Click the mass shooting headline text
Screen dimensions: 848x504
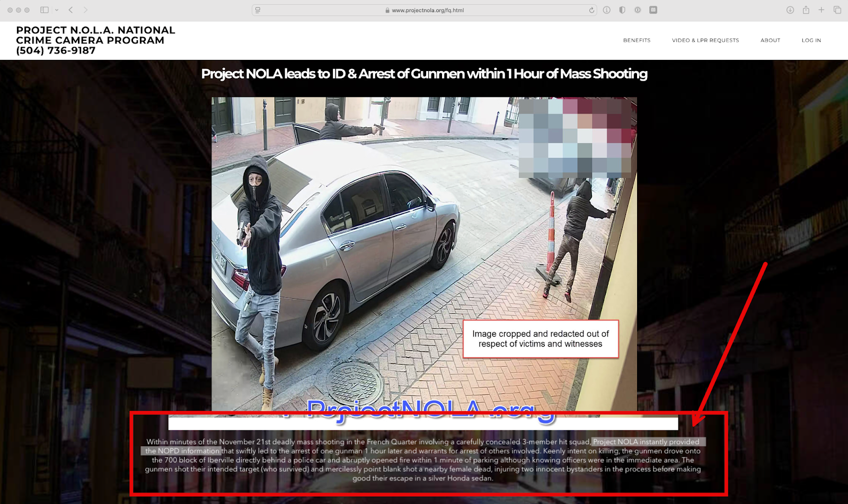pyautogui.click(x=425, y=74)
